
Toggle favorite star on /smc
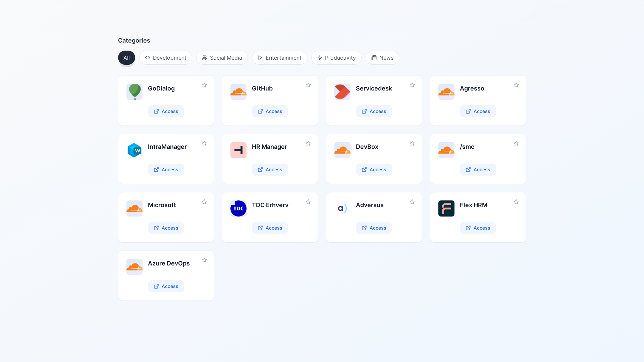tap(516, 143)
